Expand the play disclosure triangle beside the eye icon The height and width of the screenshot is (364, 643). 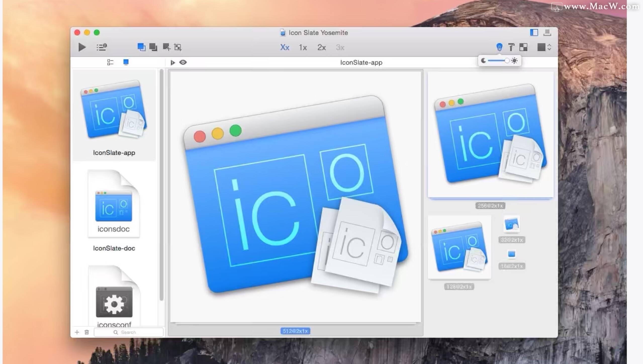point(173,62)
